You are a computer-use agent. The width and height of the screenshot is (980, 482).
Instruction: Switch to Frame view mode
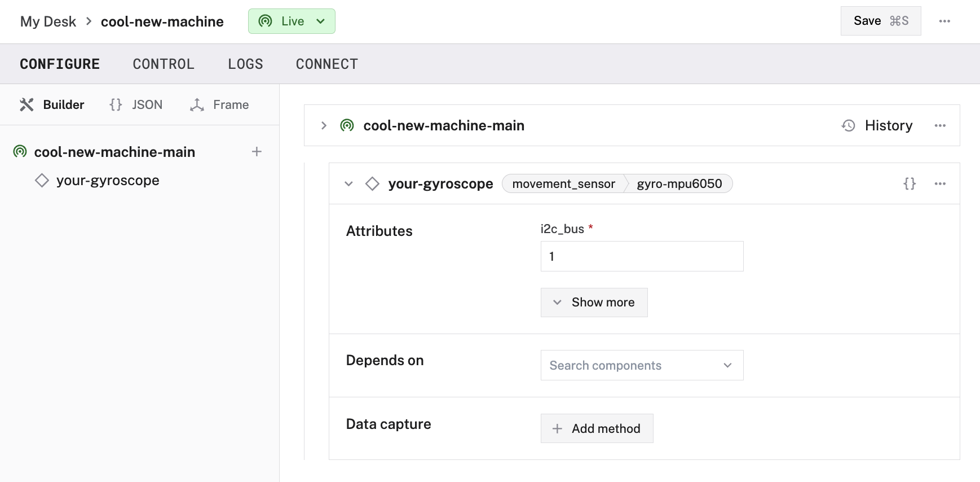[x=220, y=105]
